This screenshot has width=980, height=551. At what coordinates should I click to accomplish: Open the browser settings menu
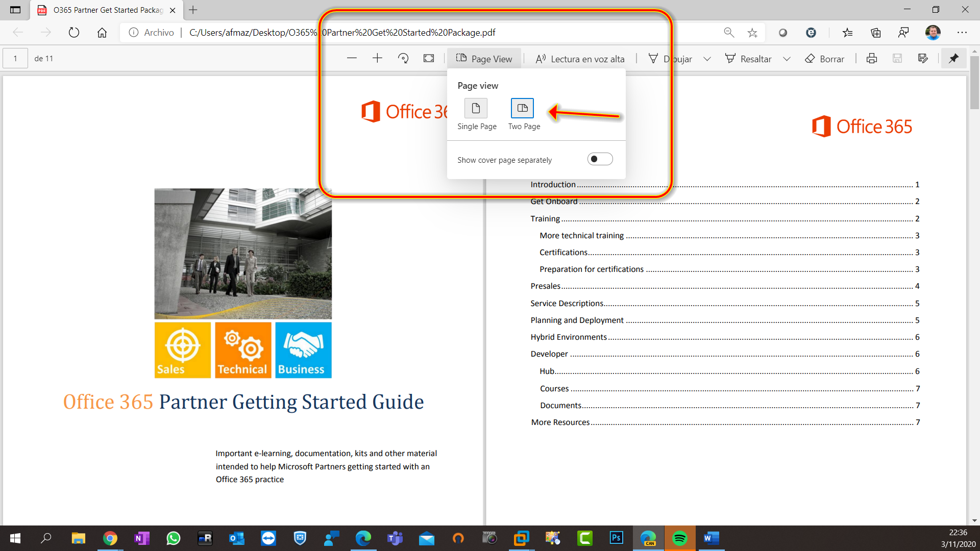point(963,32)
